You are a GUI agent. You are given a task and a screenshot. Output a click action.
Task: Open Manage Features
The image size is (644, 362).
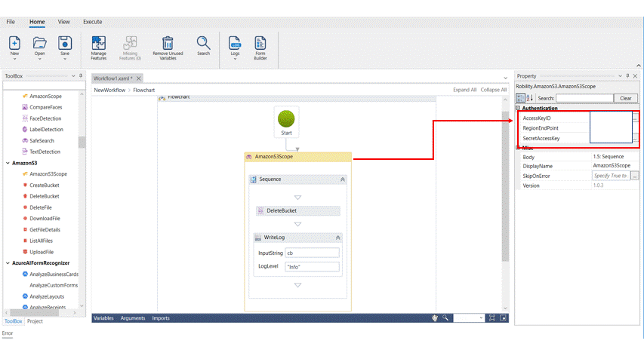pyautogui.click(x=99, y=44)
